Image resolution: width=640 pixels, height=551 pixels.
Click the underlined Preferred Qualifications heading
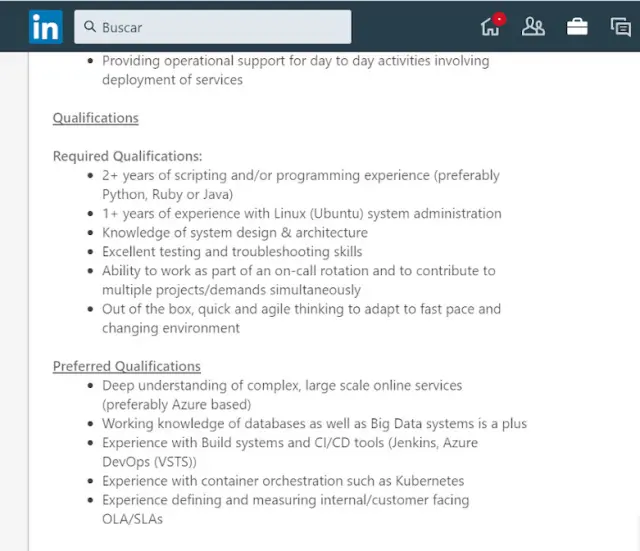click(127, 366)
